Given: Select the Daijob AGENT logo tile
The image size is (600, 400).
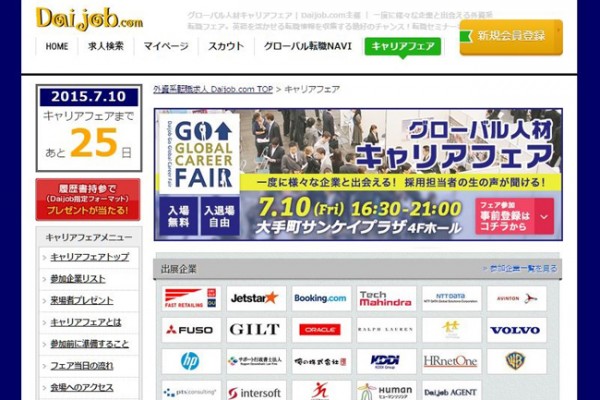Looking at the screenshot, I should click(x=452, y=390).
